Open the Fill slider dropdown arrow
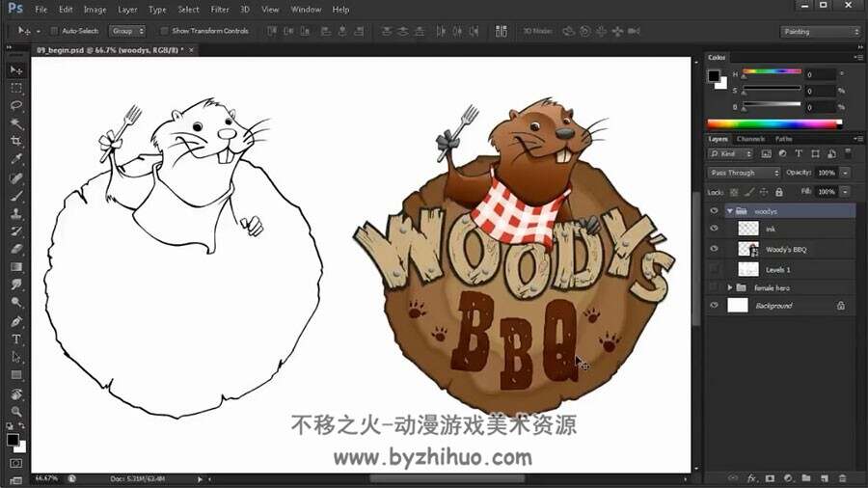The height and width of the screenshot is (488, 868). [845, 191]
